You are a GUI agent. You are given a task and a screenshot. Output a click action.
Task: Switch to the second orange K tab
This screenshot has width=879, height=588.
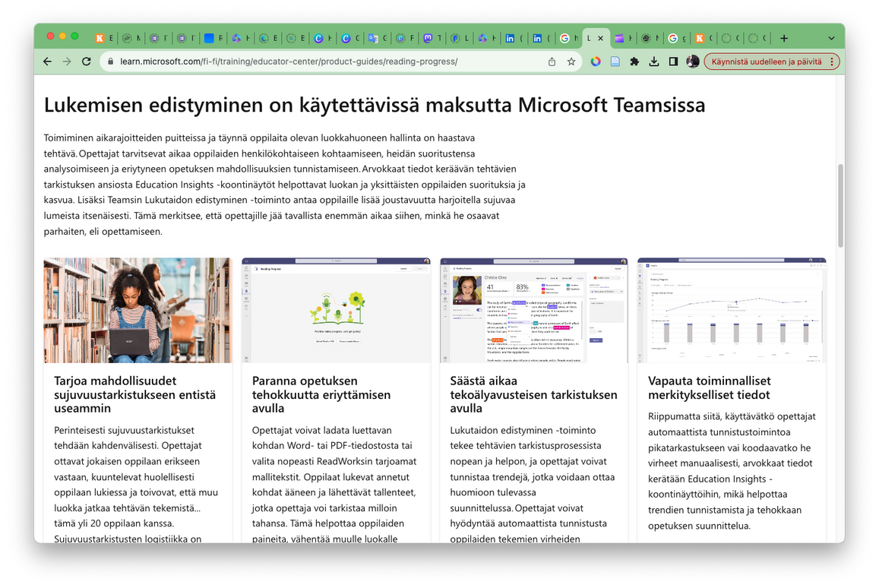pyautogui.click(x=705, y=38)
